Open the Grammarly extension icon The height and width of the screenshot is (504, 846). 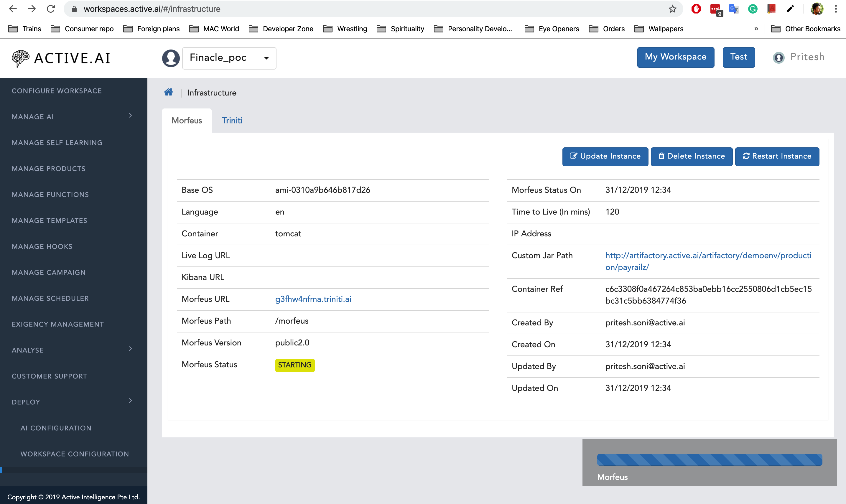click(x=753, y=9)
